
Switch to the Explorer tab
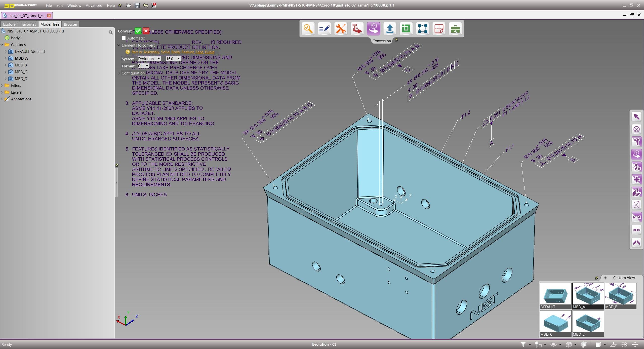click(10, 24)
